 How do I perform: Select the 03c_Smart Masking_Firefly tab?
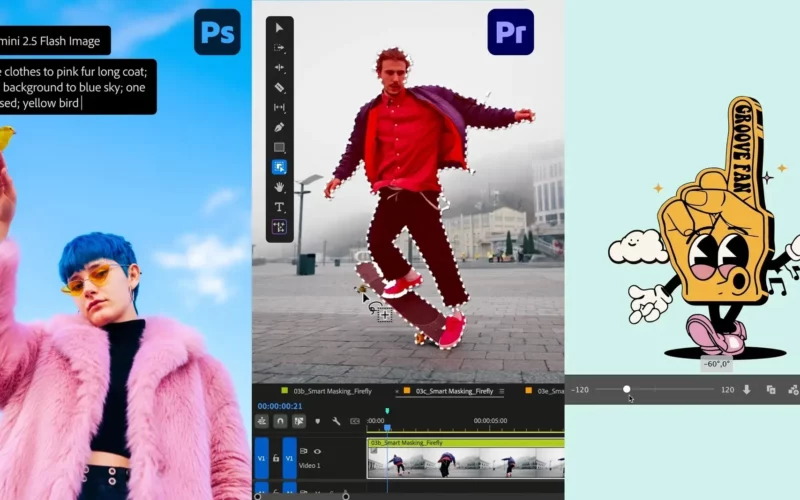click(x=454, y=391)
